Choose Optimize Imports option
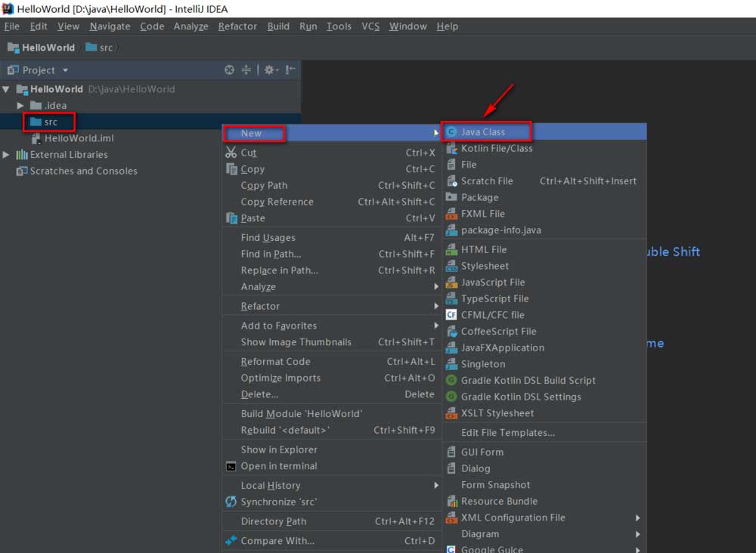756x553 pixels. (x=332, y=378)
